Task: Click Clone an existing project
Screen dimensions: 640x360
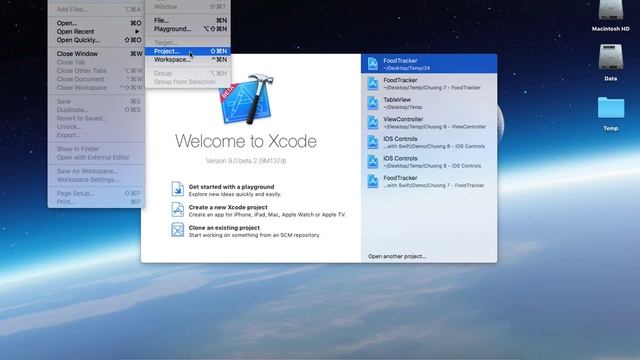Action: 224,227
